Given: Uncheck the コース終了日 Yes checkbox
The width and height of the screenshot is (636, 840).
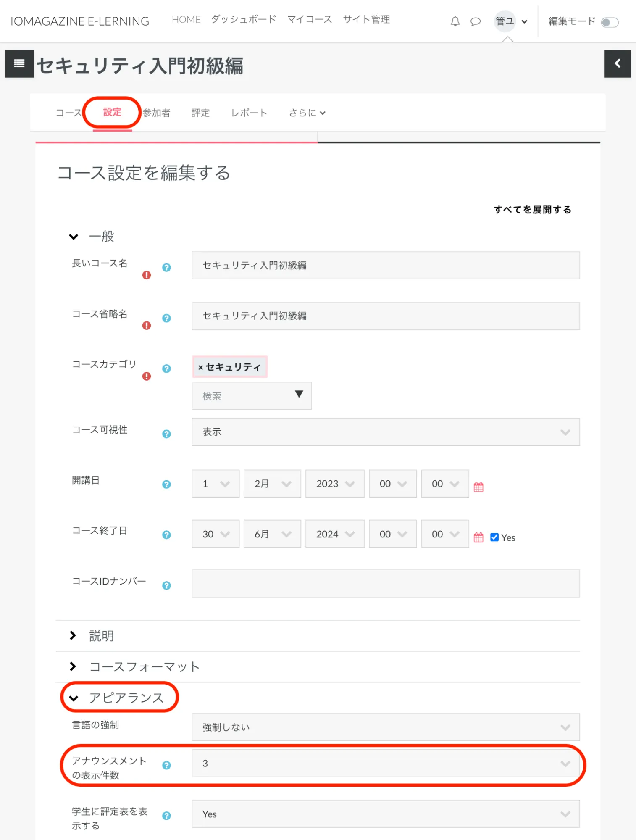Looking at the screenshot, I should [x=494, y=537].
